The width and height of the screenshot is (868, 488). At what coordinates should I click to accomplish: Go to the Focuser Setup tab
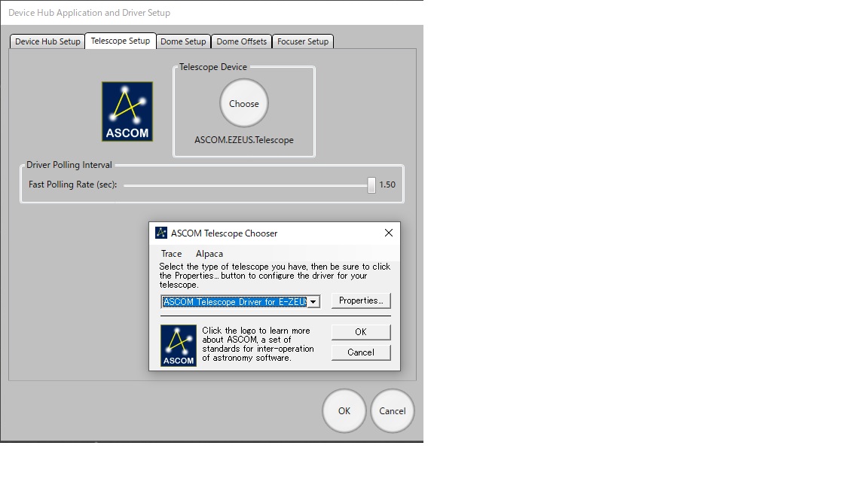303,41
